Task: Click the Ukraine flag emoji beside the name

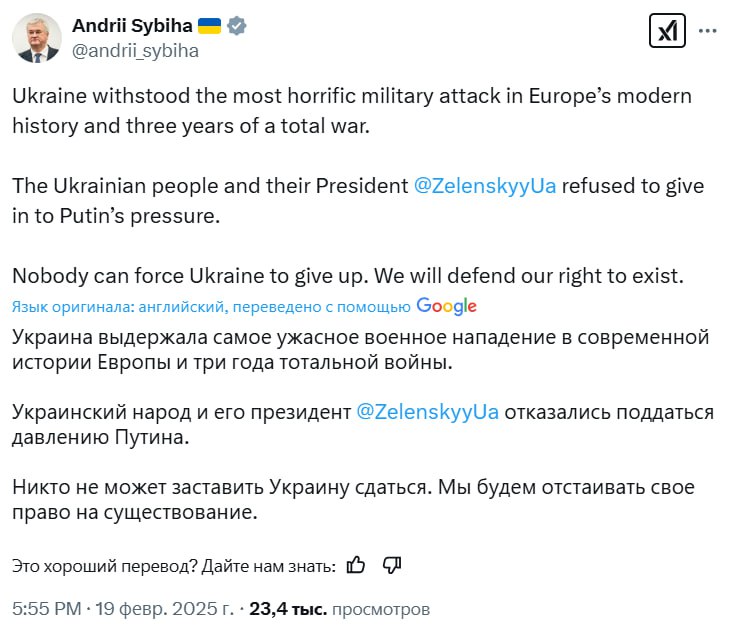Action: 210,27
